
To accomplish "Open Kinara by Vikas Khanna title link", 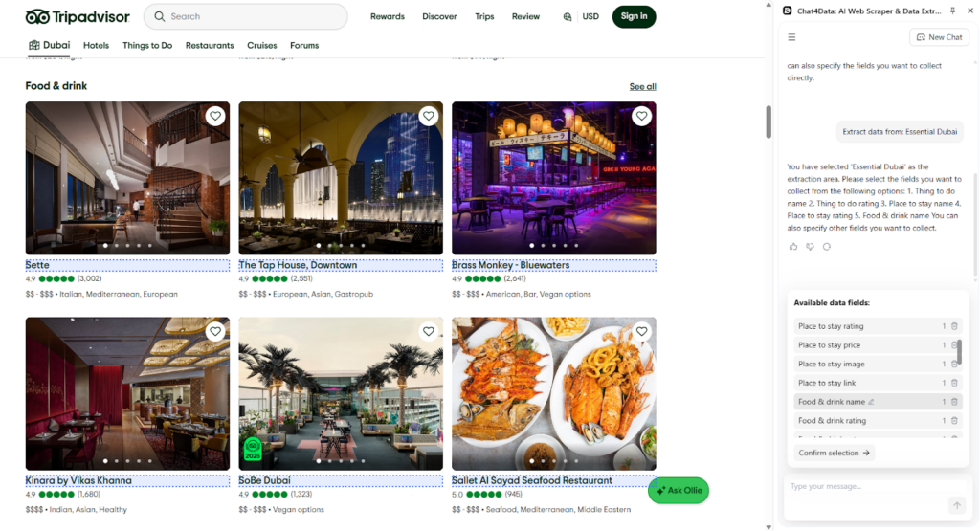I will click(78, 480).
